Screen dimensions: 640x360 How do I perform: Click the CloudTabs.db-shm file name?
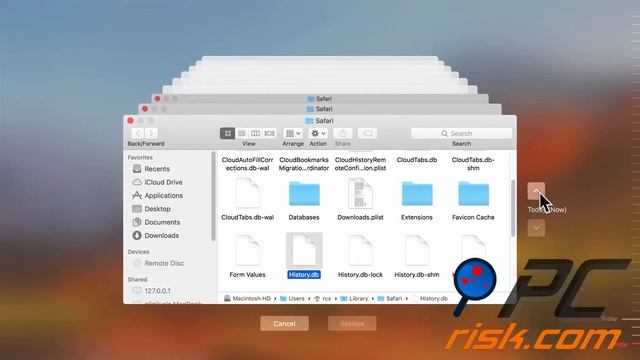(473, 164)
